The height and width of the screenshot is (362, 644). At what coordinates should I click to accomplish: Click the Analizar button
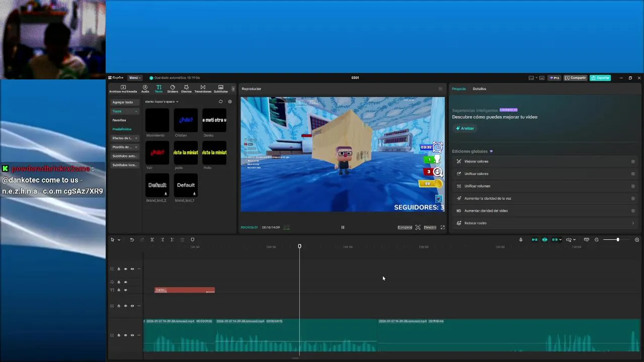465,128
